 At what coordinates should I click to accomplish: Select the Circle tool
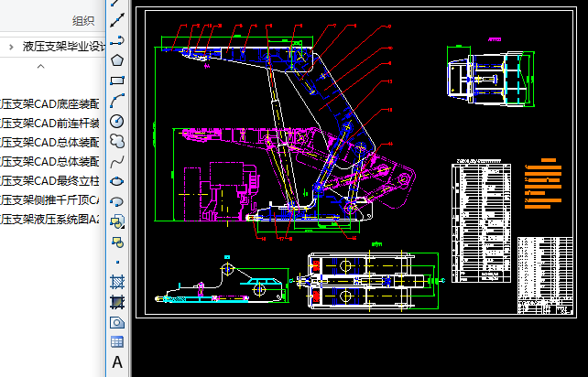pyautogui.click(x=117, y=121)
